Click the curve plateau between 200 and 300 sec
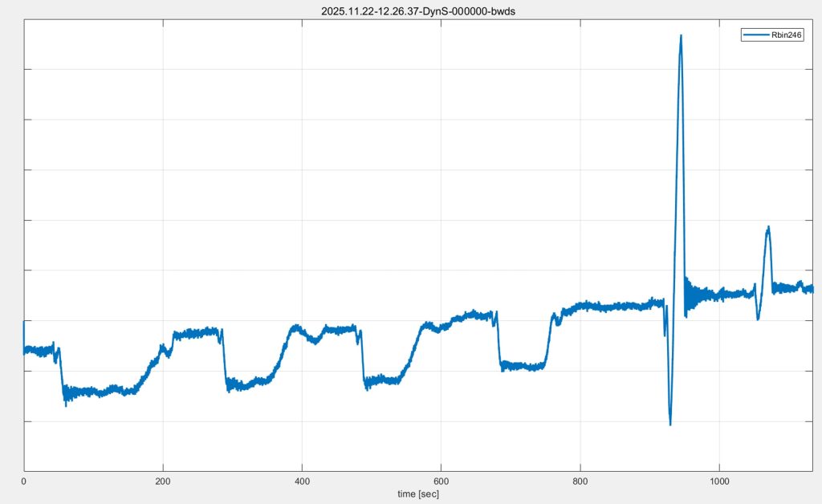 point(197,332)
